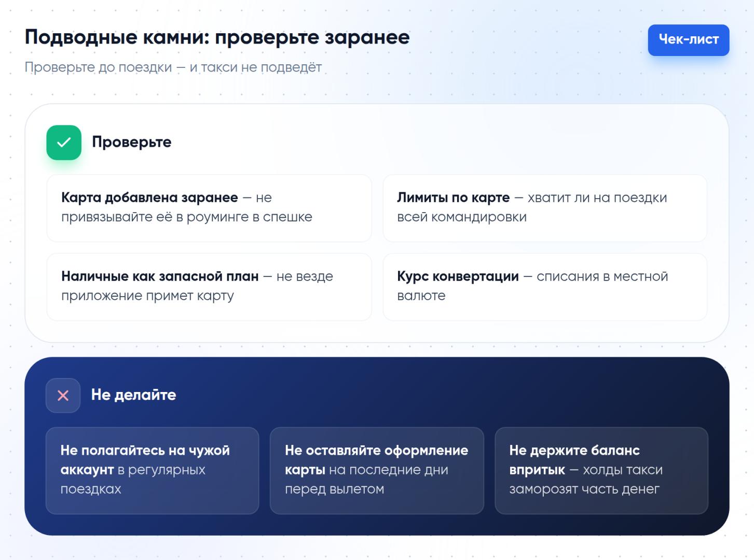Click the green checkmark icon beside Проверьте

pyautogui.click(x=64, y=143)
